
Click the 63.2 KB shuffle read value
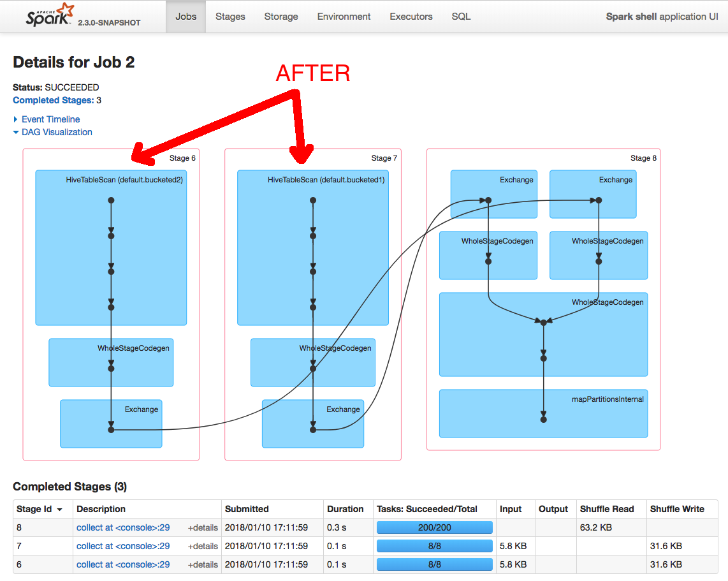point(595,527)
